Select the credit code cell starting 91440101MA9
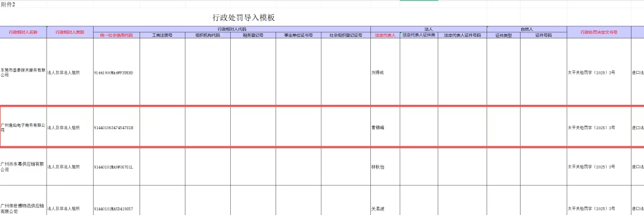This screenshot has height=215, width=644. (117, 167)
